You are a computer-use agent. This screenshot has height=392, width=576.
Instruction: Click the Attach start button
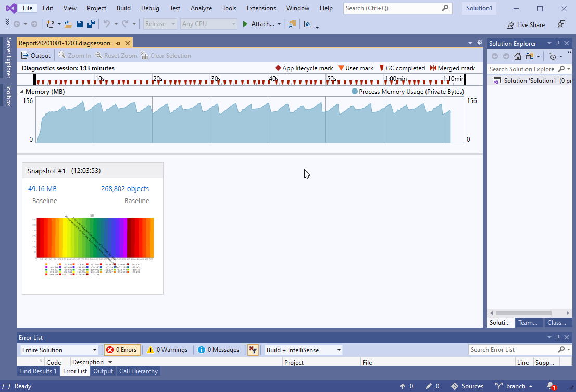259,24
